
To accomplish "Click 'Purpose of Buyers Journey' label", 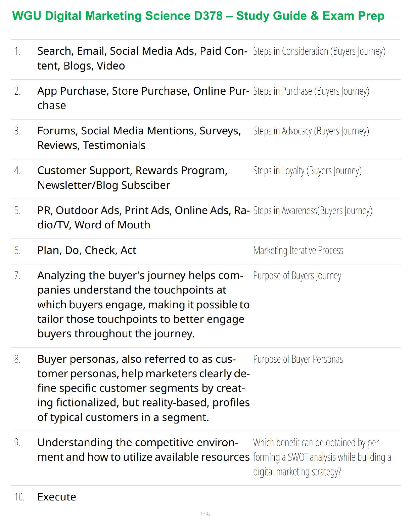I will pos(297,276).
